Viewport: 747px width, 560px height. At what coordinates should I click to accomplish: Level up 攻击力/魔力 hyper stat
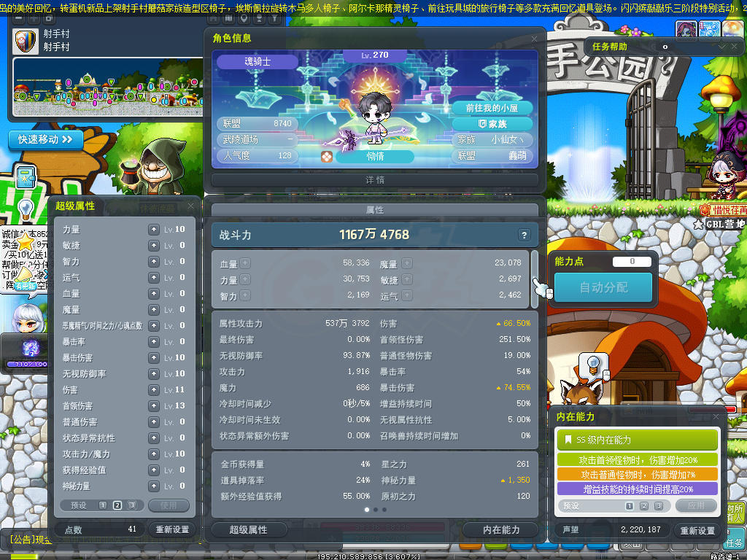coord(153,454)
